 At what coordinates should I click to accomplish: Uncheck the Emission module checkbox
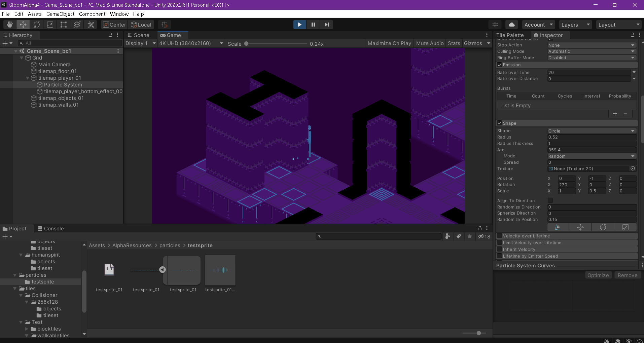point(500,65)
